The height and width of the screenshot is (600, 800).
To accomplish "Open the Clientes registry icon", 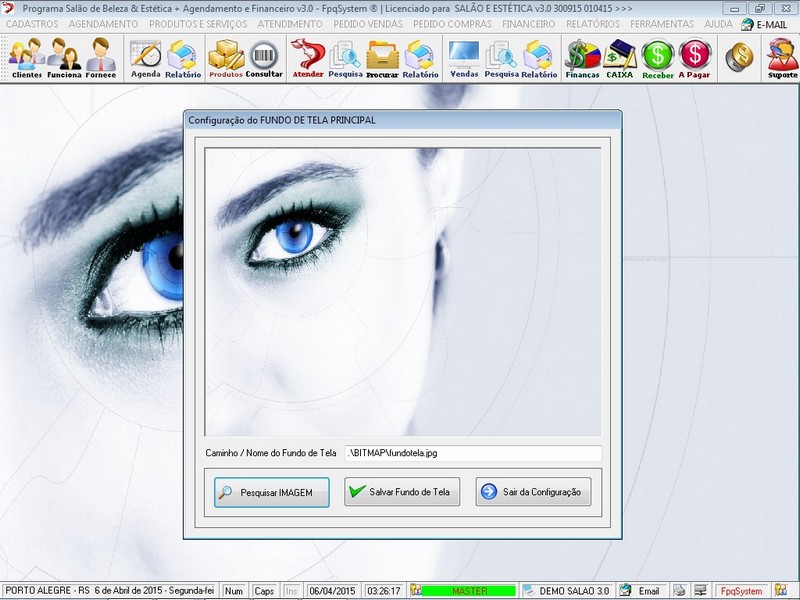I will tap(26, 58).
